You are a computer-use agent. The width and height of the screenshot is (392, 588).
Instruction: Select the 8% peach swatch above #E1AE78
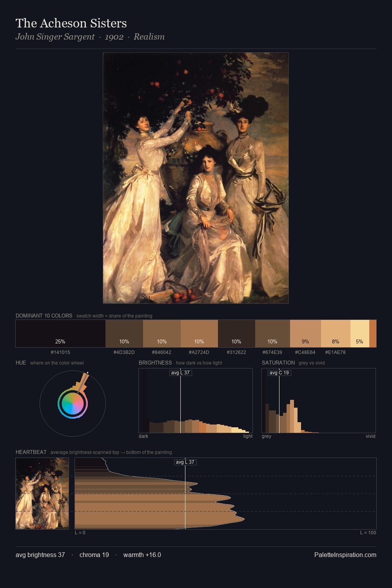click(336, 334)
